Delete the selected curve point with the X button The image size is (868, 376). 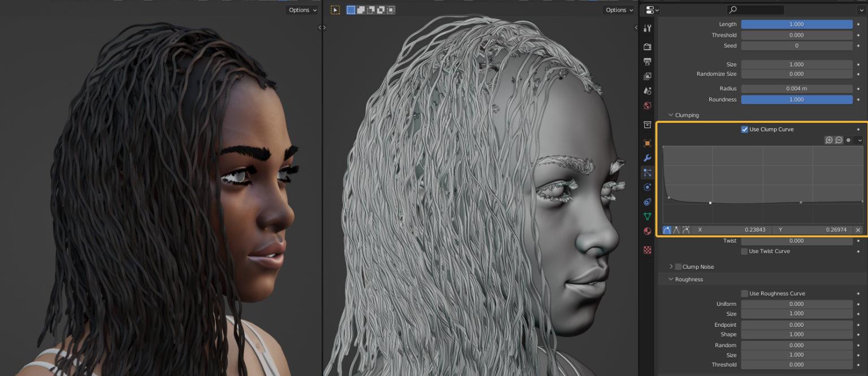(858, 230)
